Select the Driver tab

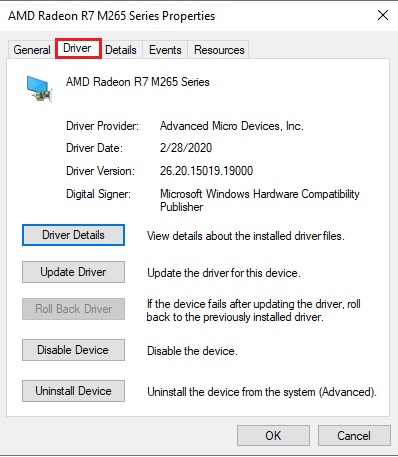coord(78,48)
